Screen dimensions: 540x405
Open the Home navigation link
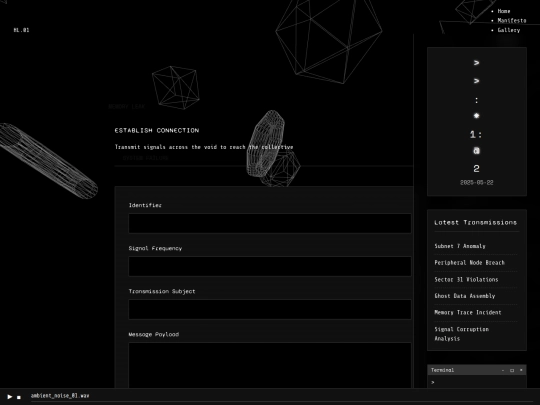click(x=504, y=11)
